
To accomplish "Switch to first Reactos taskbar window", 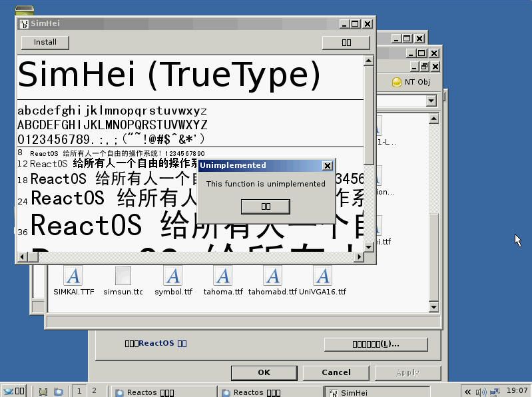I will [x=164, y=392].
